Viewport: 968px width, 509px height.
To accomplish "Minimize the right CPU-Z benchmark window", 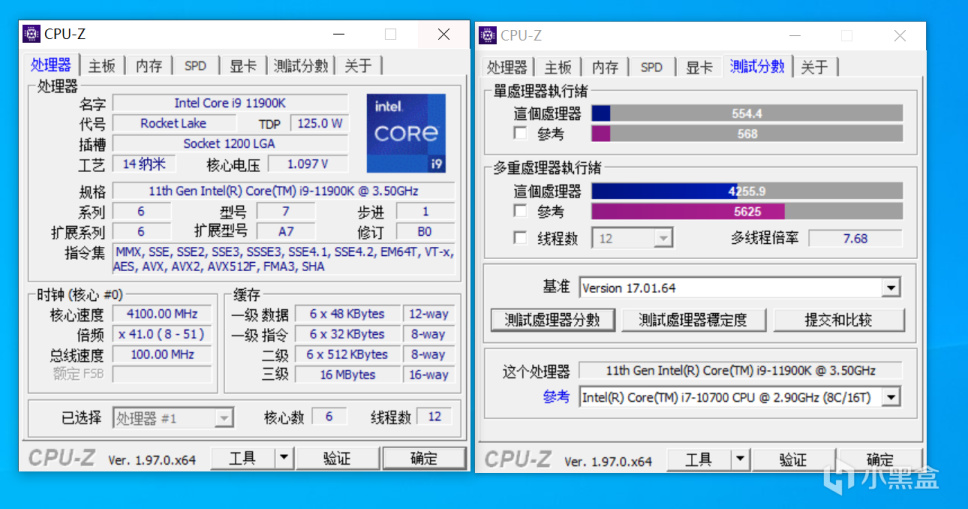I will (x=795, y=36).
